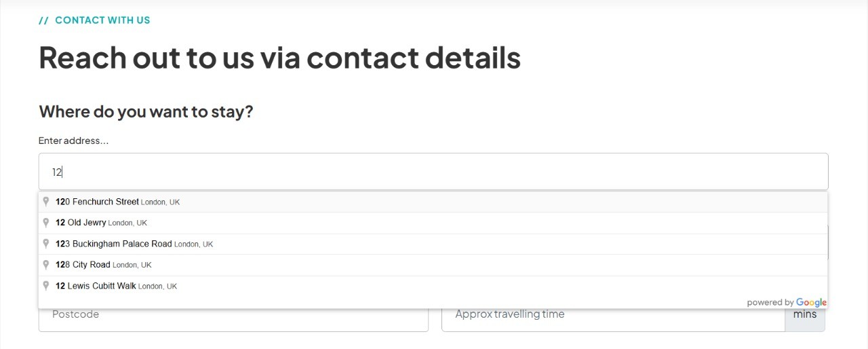Focus the address input containing 12
This screenshot has width=868, height=349.
433,172
